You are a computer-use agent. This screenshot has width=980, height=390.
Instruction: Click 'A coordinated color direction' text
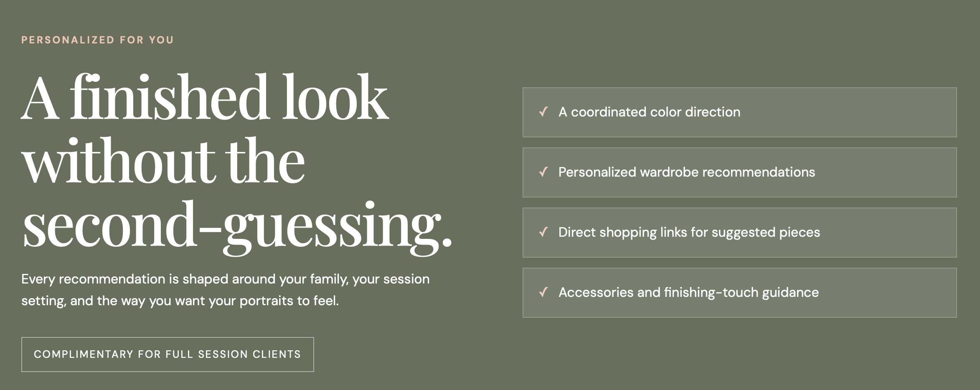tap(649, 112)
